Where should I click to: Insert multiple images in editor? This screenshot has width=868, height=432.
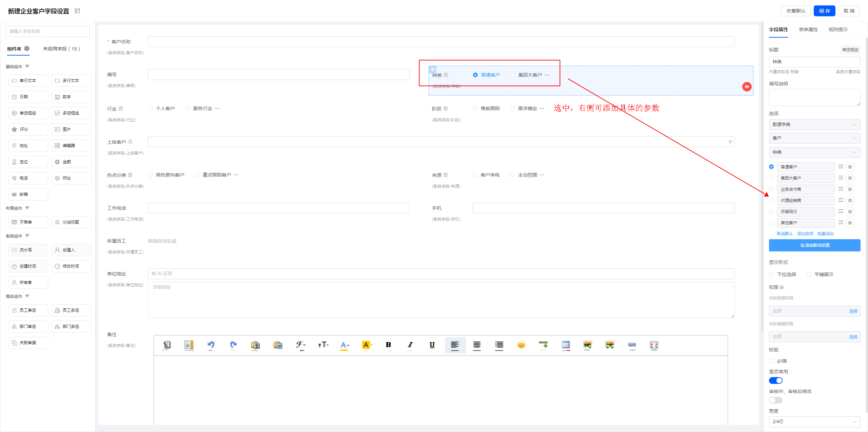pos(610,345)
